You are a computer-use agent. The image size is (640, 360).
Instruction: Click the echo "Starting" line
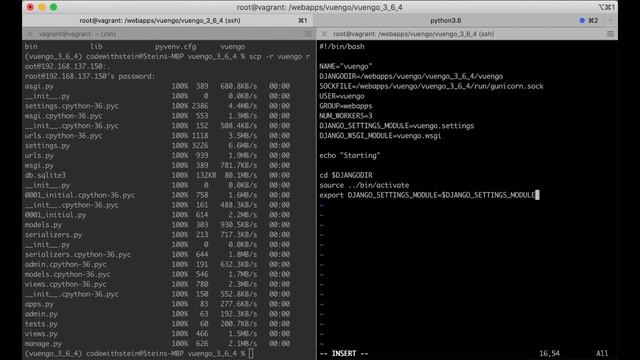(x=350, y=156)
